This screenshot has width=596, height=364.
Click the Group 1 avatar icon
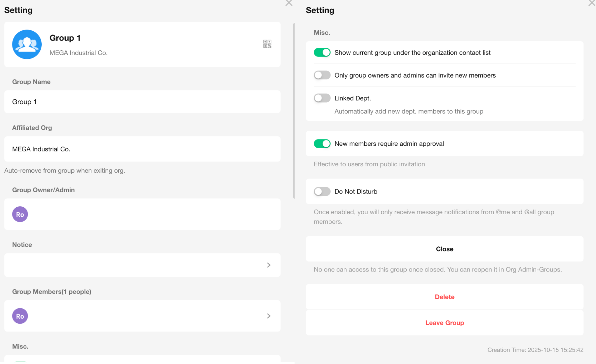pos(27,44)
